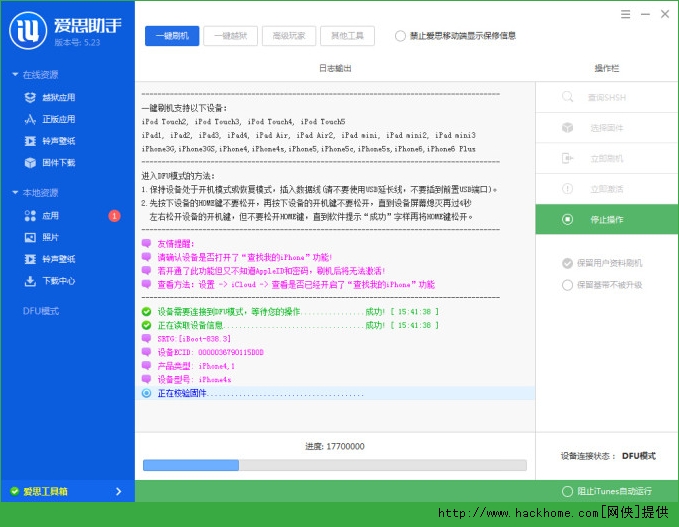Click the blue flashing progress bar
This screenshot has height=527, width=679.
tap(334, 465)
